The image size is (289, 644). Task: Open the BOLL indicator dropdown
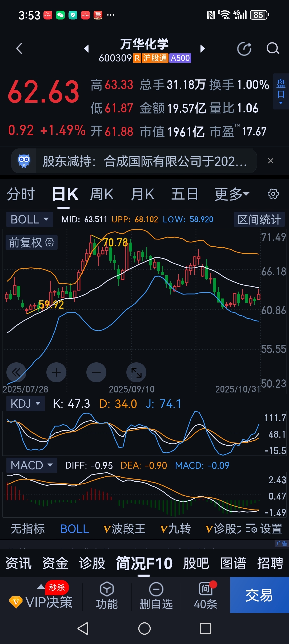click(30, 219)
